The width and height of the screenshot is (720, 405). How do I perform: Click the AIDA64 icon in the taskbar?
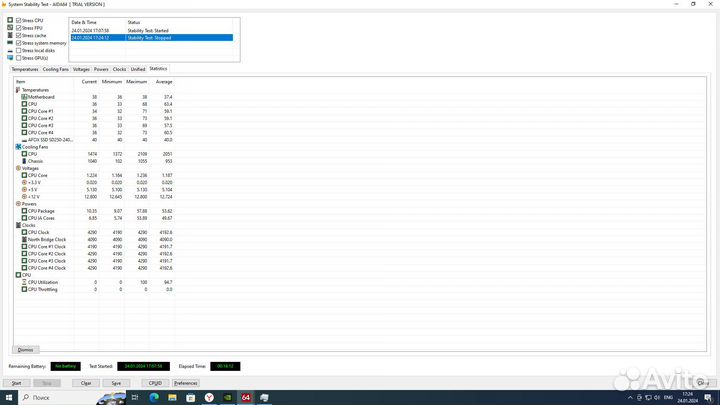coord(245,397)
